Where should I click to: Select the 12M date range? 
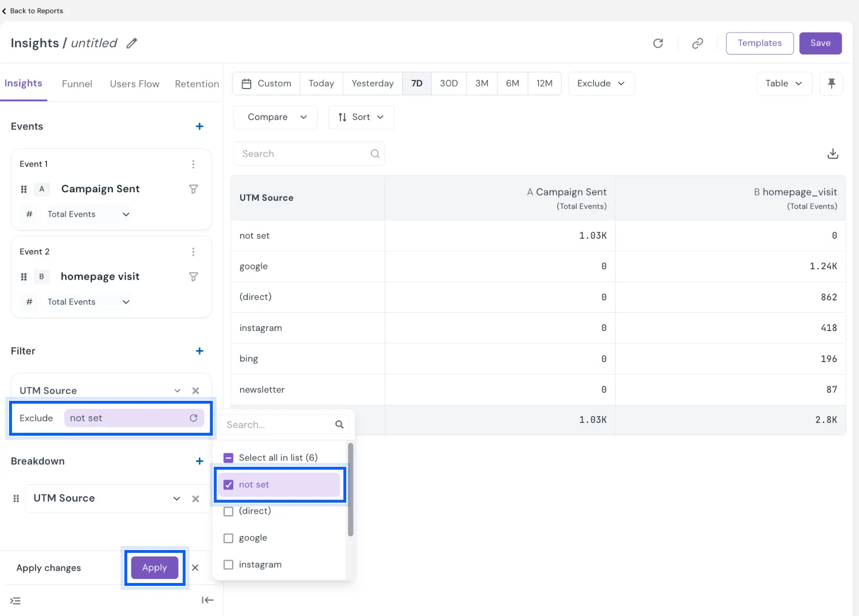tap(544, 84)
